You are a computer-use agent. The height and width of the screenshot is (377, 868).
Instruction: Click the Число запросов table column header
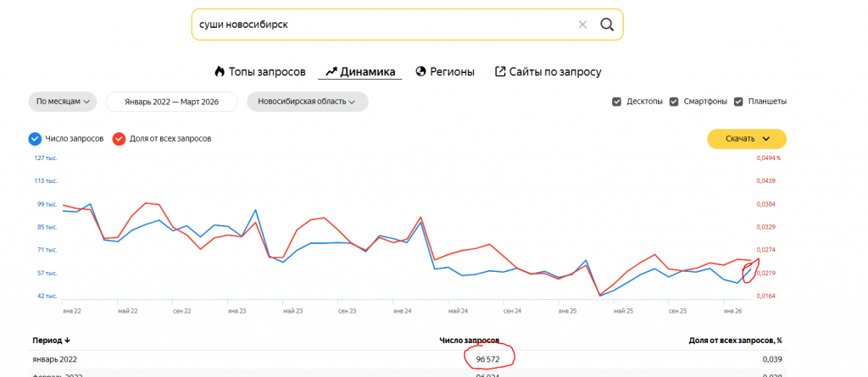(470, 340)
